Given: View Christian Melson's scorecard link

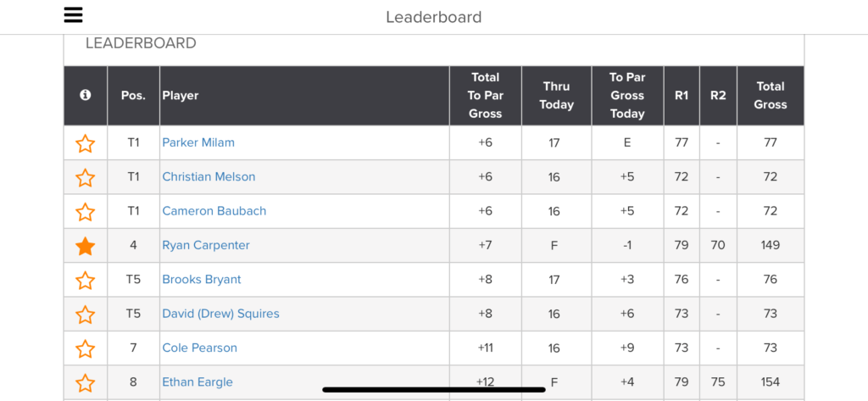Looking at the screenshot, I should (x=209, y=176).
